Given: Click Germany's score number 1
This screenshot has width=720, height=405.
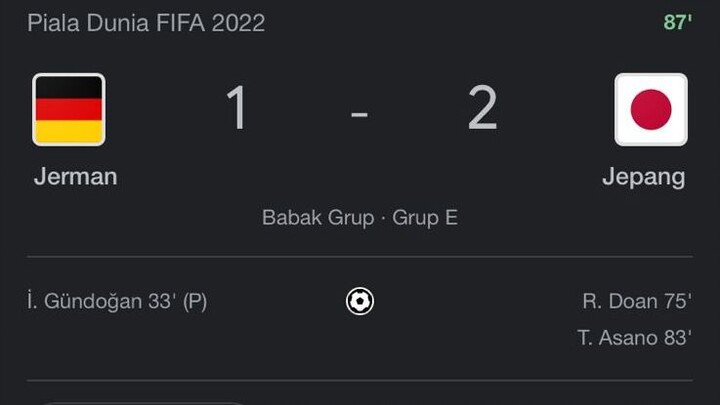Looking at the screenshot, I should coord(237,108).
